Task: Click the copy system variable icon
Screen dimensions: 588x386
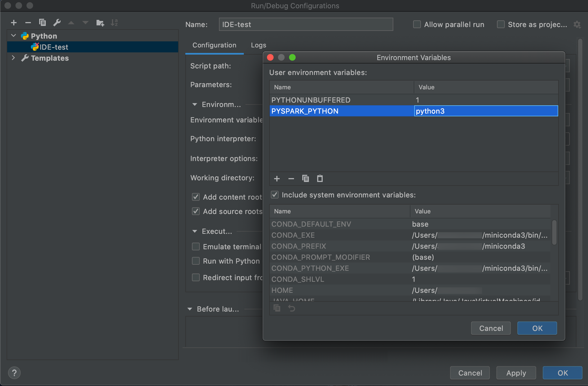Action: 277,308
